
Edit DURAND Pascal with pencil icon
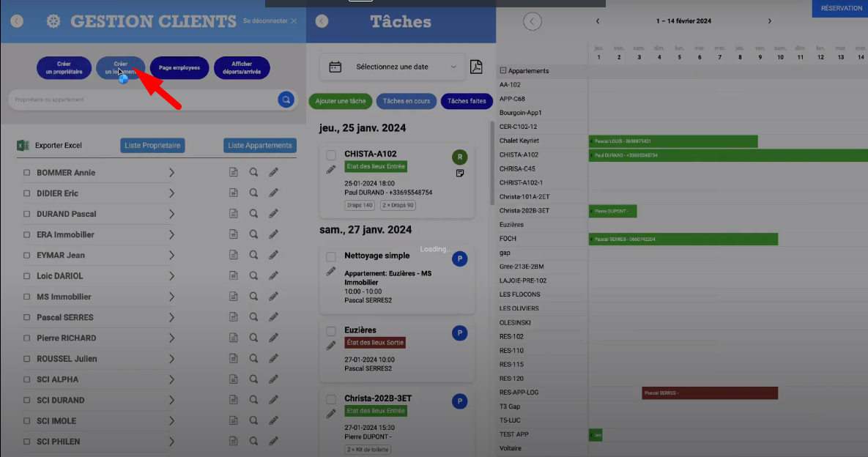pos(273,214)
